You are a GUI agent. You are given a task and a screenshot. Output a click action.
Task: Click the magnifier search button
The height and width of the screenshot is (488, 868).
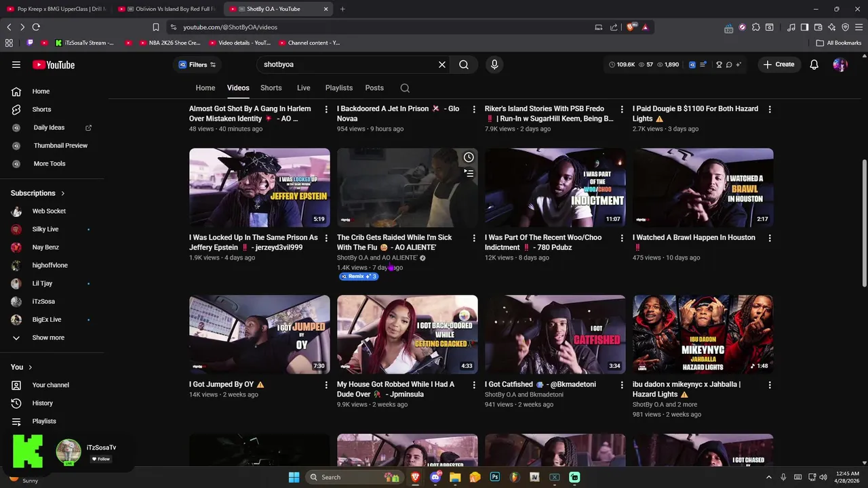pyautogui.click(x=464, y=64)
